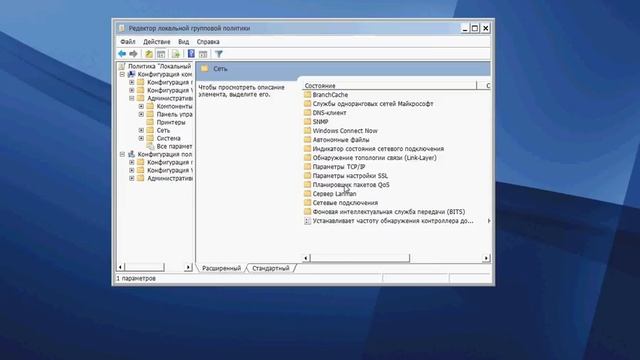
Task: Maximize the group policy editor window
Action: click(x=475, y=28)
